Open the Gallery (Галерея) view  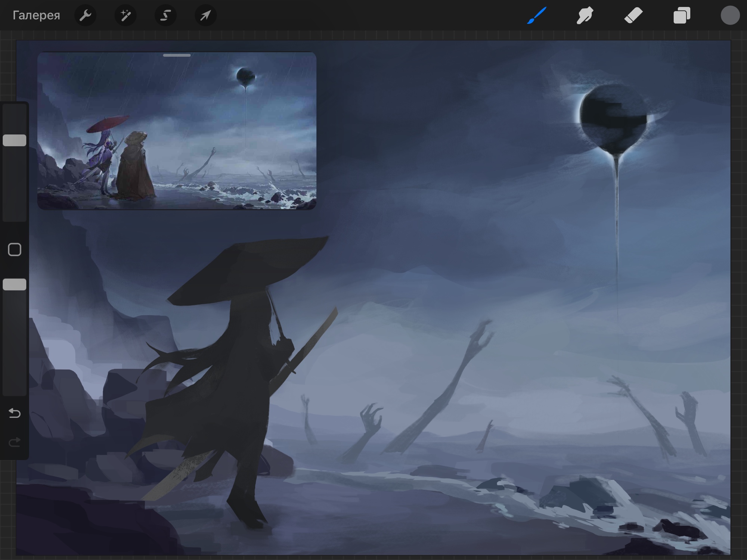tap(36, 15)
